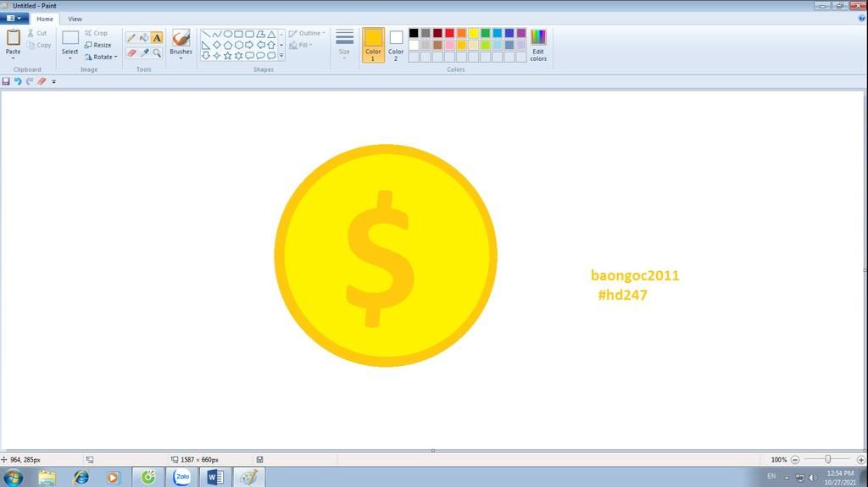
Task: Choose the Eraser tool in Tools group
Action: (131, 53)
